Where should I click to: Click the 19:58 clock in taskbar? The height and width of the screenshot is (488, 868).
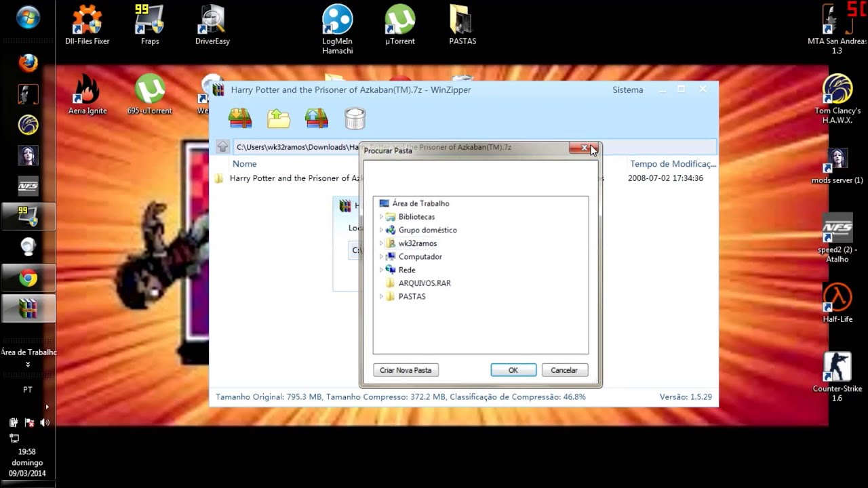(x=27, y=451)
